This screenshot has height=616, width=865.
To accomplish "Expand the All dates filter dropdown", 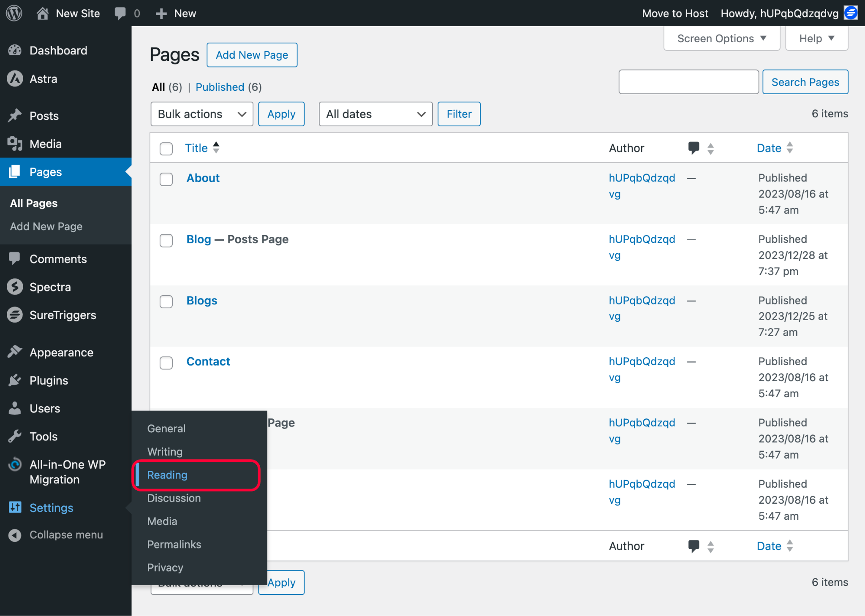I will click(375, 114).
